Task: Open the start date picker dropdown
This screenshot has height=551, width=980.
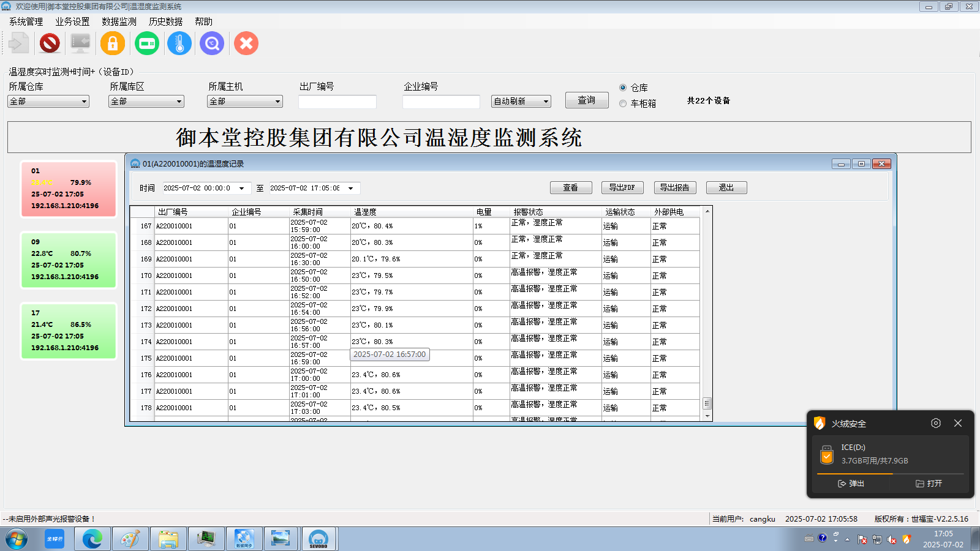Action: [242, 189]
